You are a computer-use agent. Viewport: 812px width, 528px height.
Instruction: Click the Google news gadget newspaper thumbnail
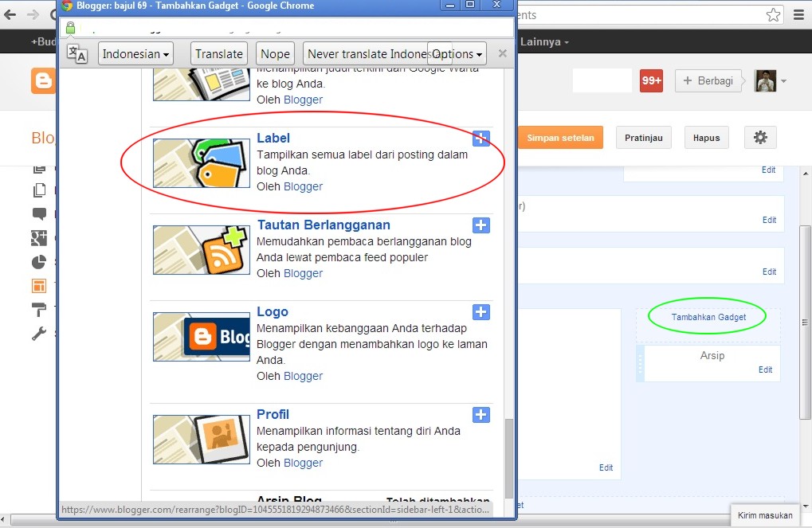coord(202,85)
